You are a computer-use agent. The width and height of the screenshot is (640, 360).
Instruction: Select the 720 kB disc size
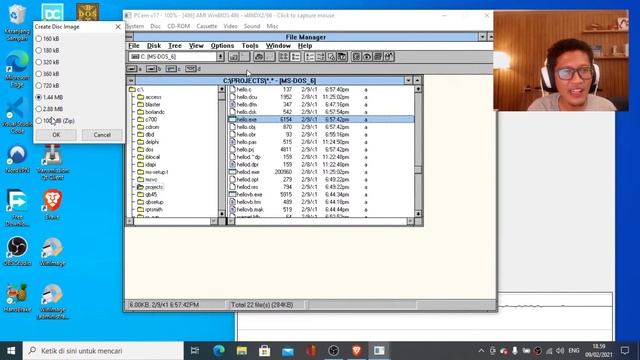coord(47,86)
